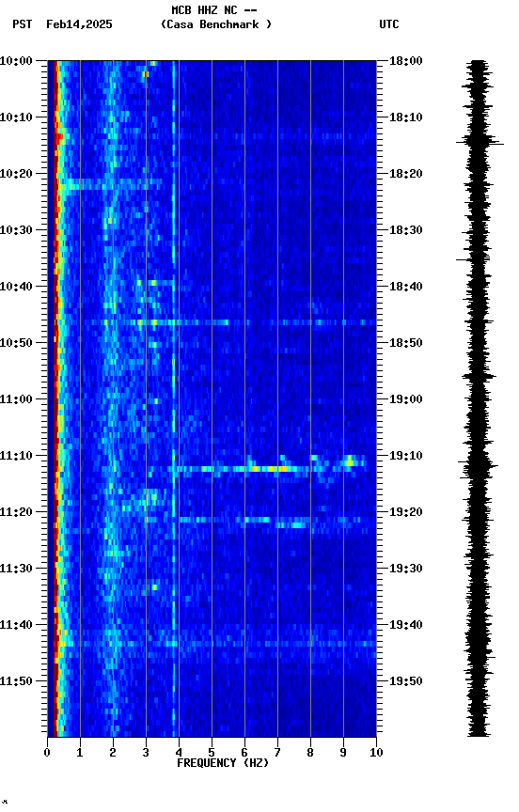Click the '11:30' PST time label
This screenshot has width=519, height=812.
coord(16,569)
